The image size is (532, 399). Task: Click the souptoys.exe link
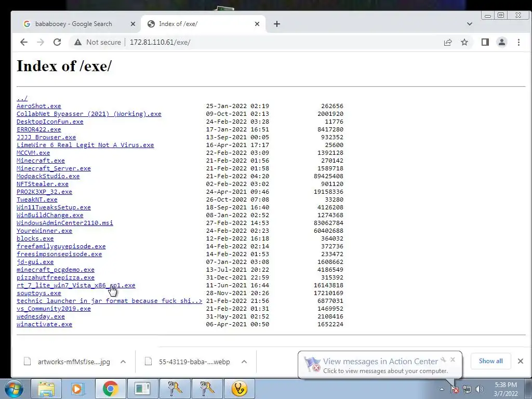[38, 294]
